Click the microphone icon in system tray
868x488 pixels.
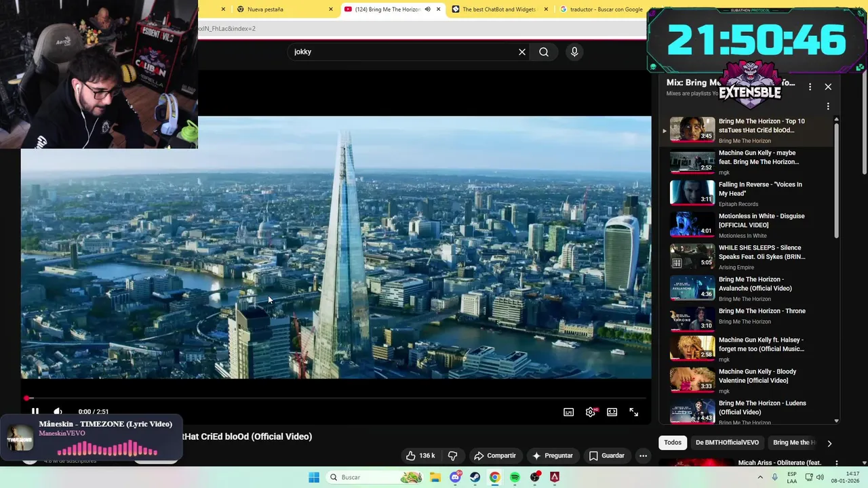click(774, 477)
